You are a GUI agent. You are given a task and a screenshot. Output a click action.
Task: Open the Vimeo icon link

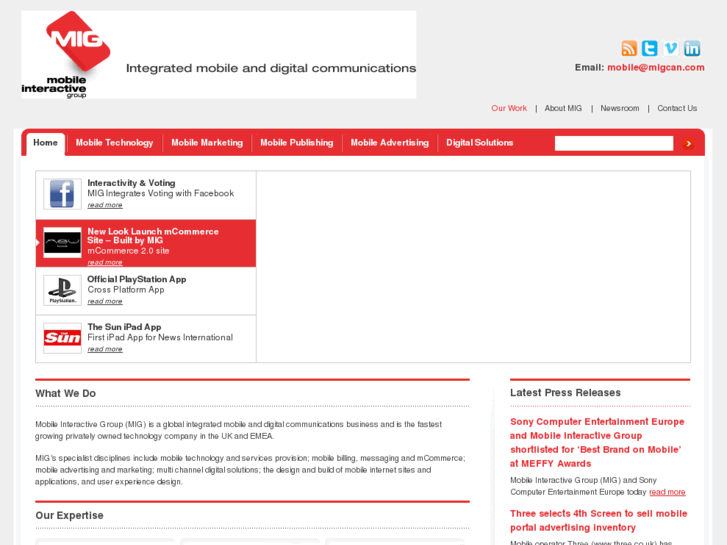pos(671,48)
